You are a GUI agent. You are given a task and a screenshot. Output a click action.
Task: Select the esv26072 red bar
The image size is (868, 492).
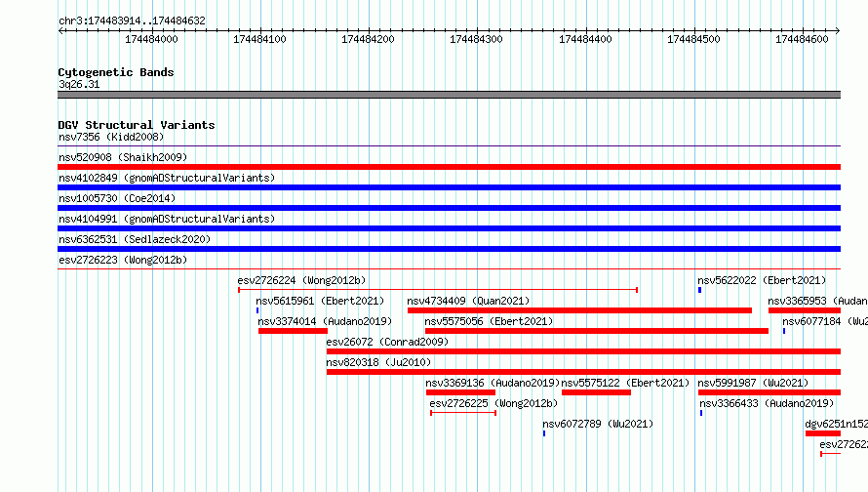point(583,351)
